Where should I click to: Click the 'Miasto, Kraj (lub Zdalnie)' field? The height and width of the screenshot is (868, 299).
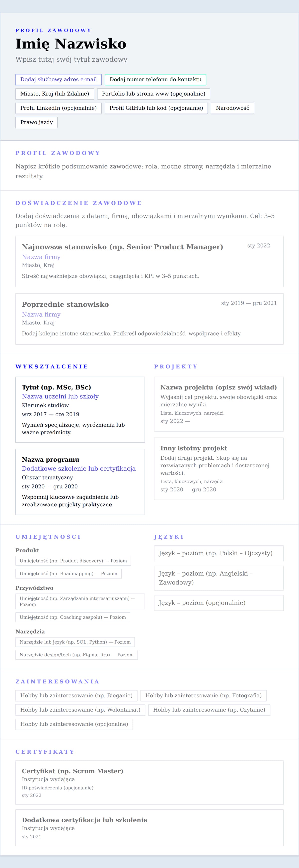55,94
